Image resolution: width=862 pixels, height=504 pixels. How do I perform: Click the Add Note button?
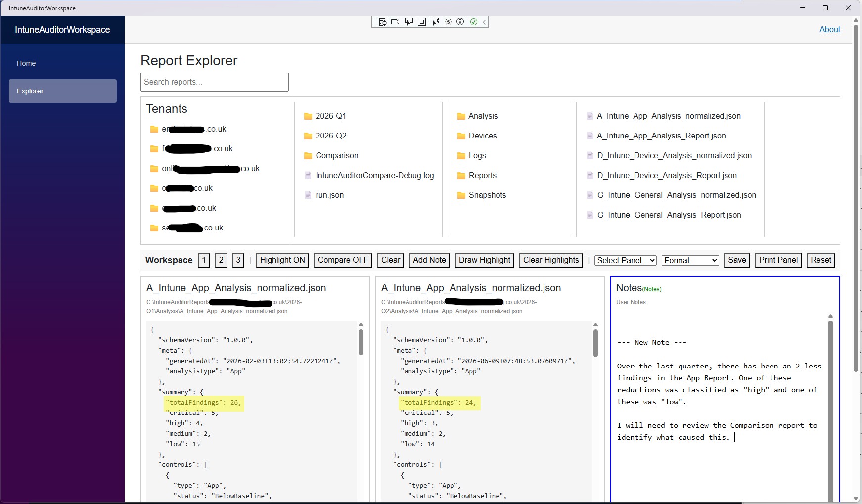(x=429, y=260)
